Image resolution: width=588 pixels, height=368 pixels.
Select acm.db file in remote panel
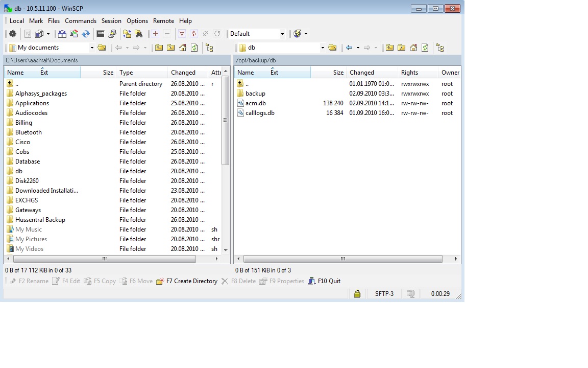[x=255, y=103]
